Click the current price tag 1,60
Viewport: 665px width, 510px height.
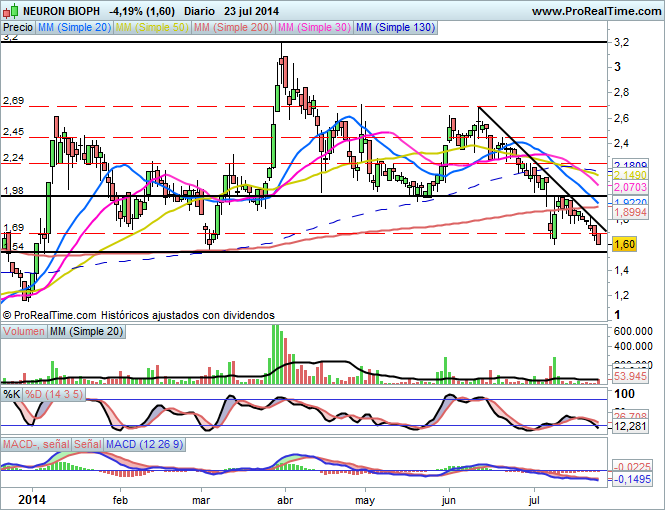(623, 244)
